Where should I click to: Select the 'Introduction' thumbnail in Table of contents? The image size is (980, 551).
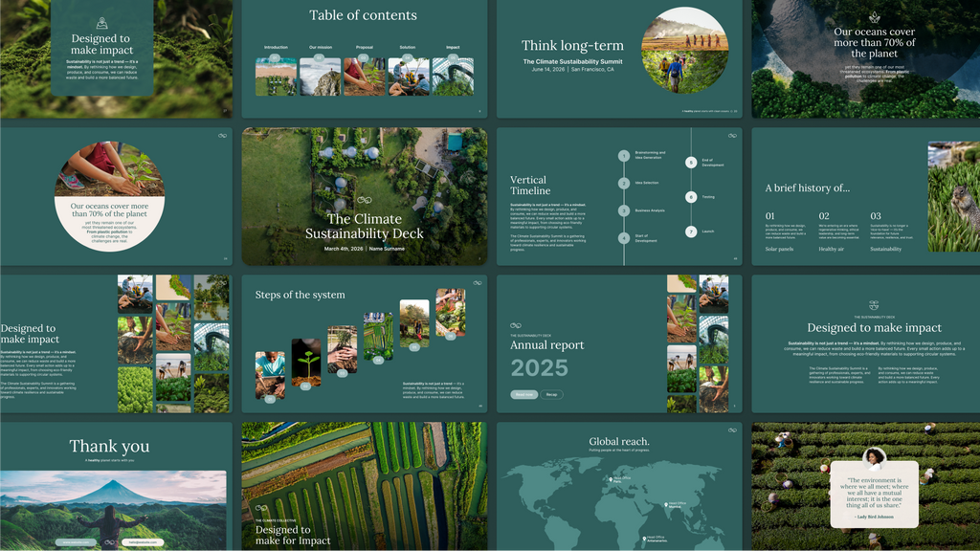tap(275, 77)
